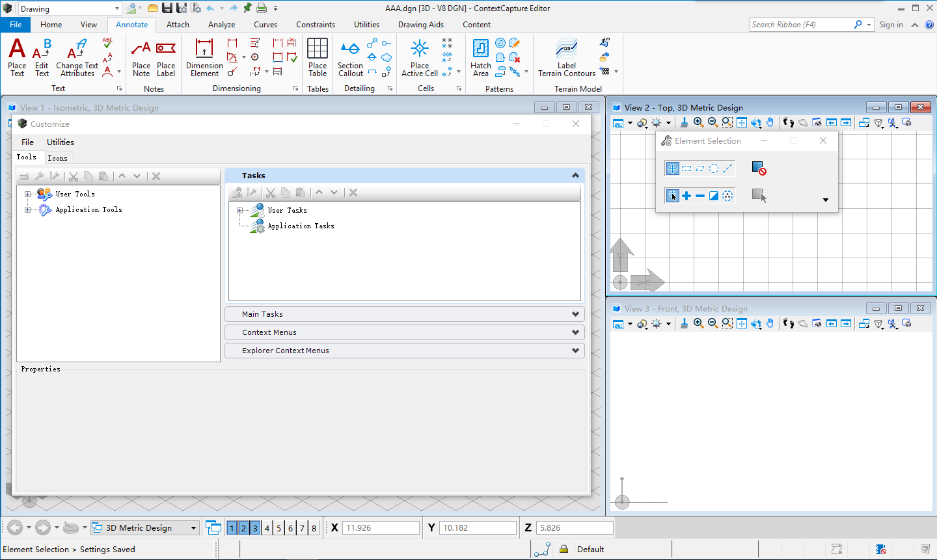Select Circle method in Element Selection
This screenshot has width=937, height=560.
point(714,168)
